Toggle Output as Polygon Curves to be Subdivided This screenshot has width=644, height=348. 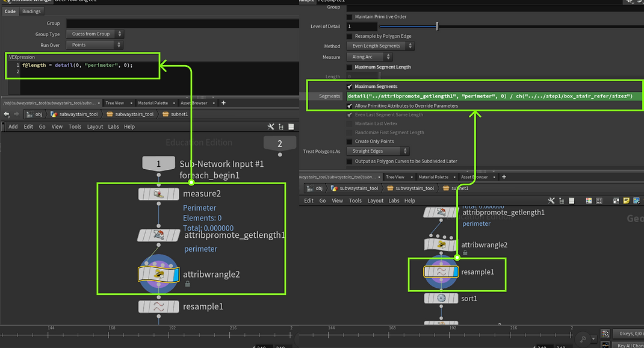click(x=350, y=161)
